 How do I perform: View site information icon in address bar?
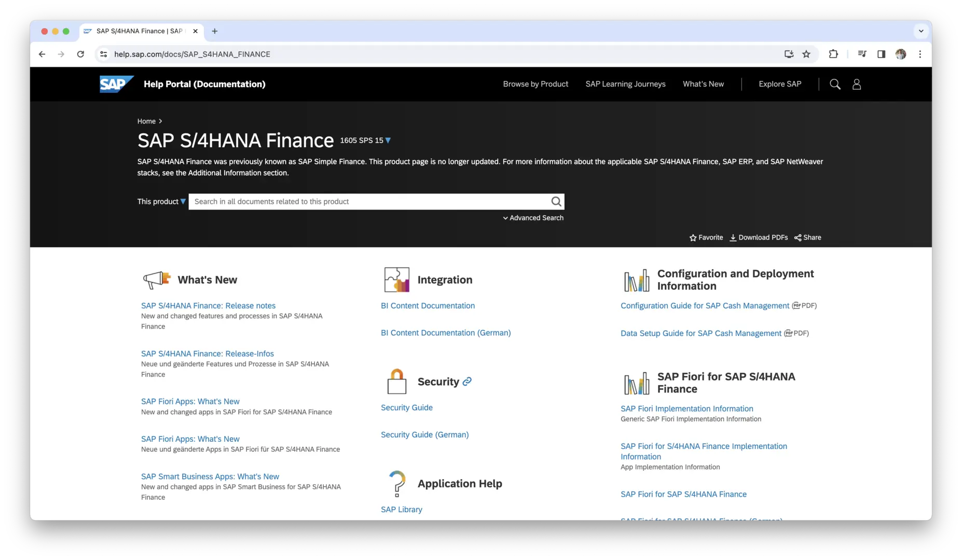point(104,54)
